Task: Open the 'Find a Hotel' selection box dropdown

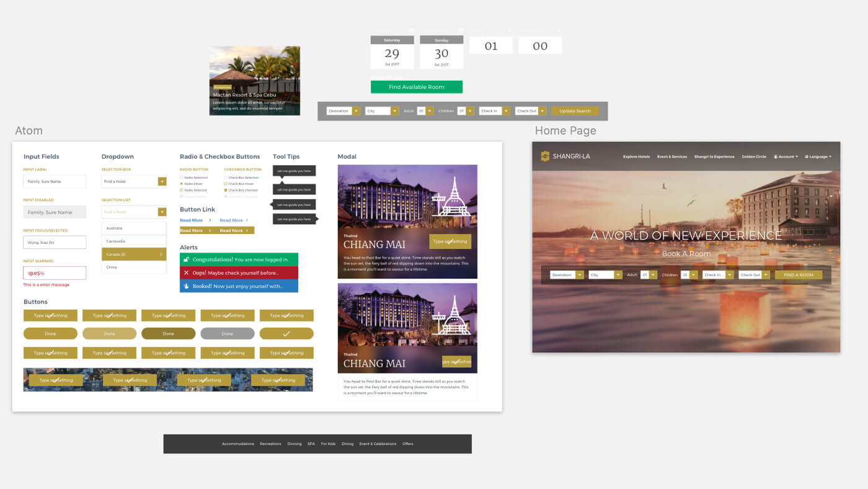Action: [162, 181]
